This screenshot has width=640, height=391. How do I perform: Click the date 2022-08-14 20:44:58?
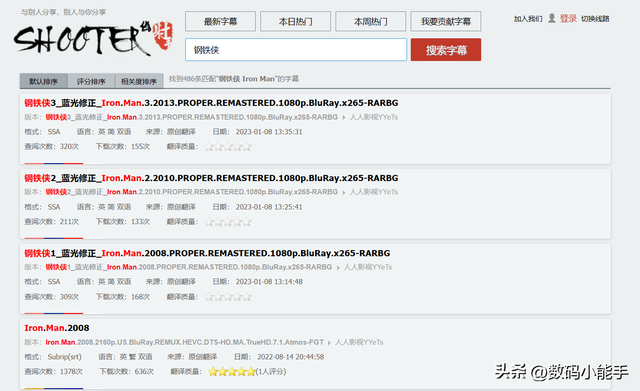(x=291, y=357)
